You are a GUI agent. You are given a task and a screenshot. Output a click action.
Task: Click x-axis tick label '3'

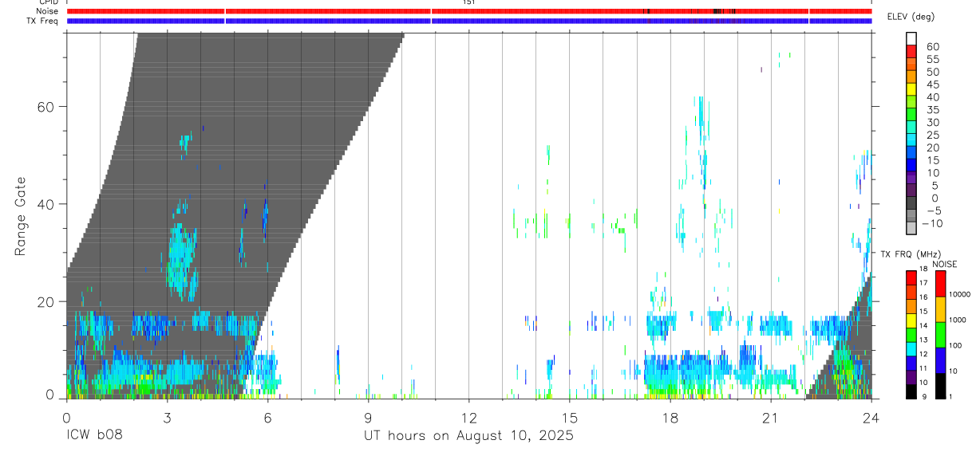[x=167, y=418]
